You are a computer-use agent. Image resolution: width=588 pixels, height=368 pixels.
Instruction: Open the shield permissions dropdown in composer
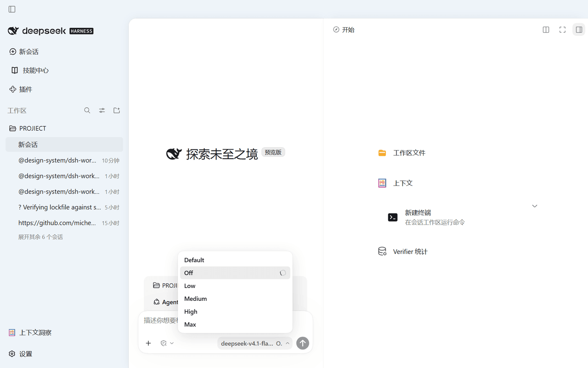click(167, 343)
